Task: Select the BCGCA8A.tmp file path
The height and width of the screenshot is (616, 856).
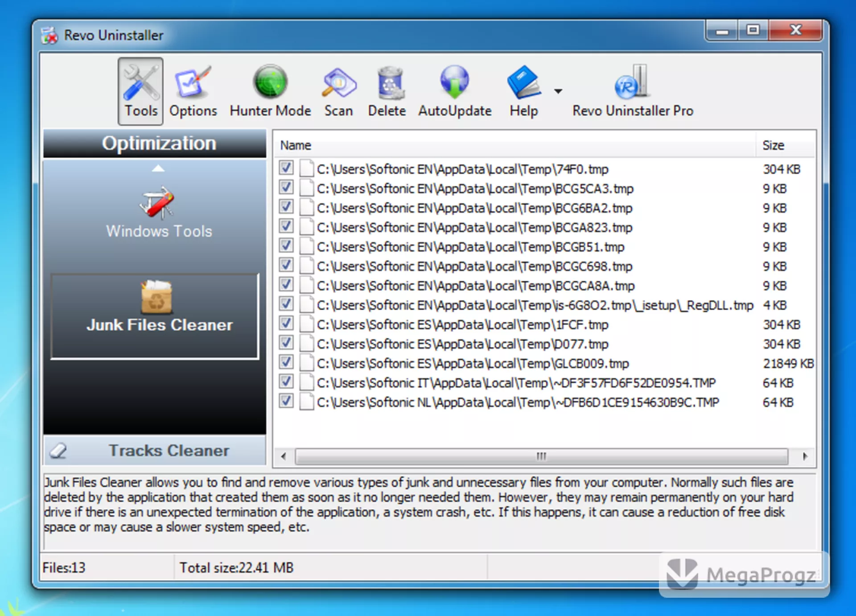Action: 476,286
